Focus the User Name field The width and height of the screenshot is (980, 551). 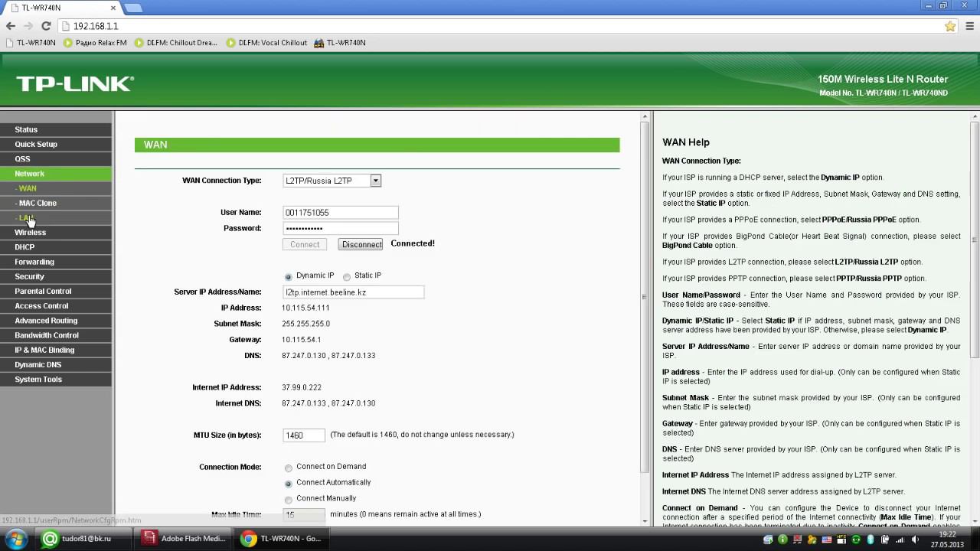pos(341,213)
